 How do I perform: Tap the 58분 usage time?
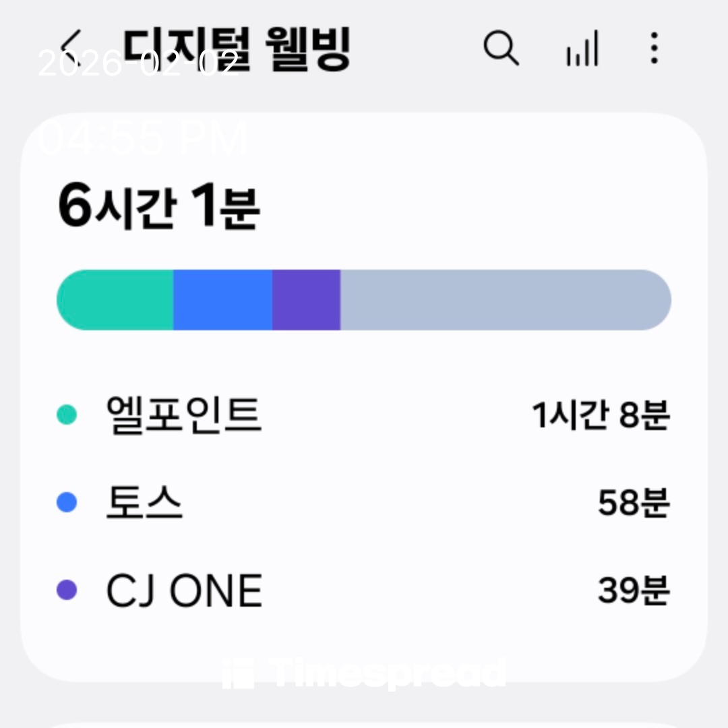click(x=633, y=503)
